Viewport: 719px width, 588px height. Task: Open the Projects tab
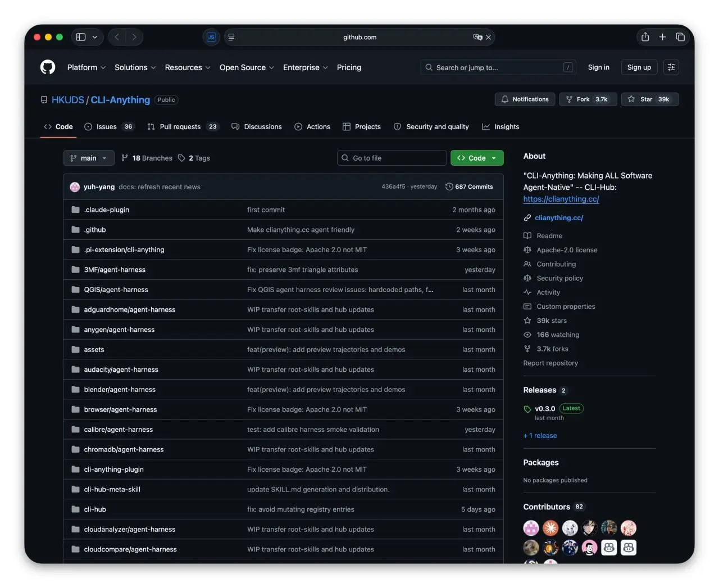coord(362,127)
